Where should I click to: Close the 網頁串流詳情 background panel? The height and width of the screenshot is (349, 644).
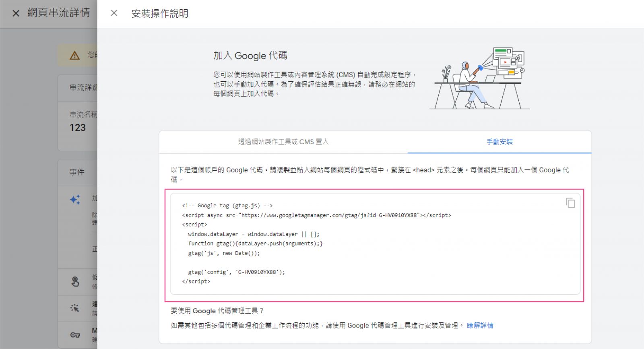(16, 13)
